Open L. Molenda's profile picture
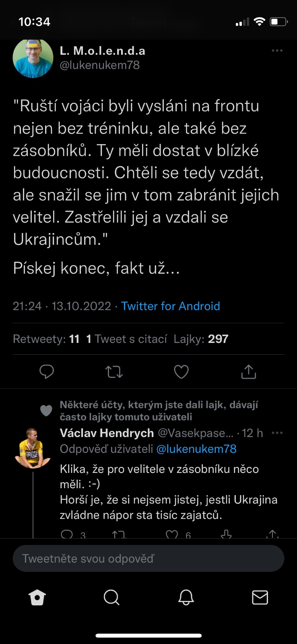This screenshot has width=297, height=644. [x=33, y=58]
